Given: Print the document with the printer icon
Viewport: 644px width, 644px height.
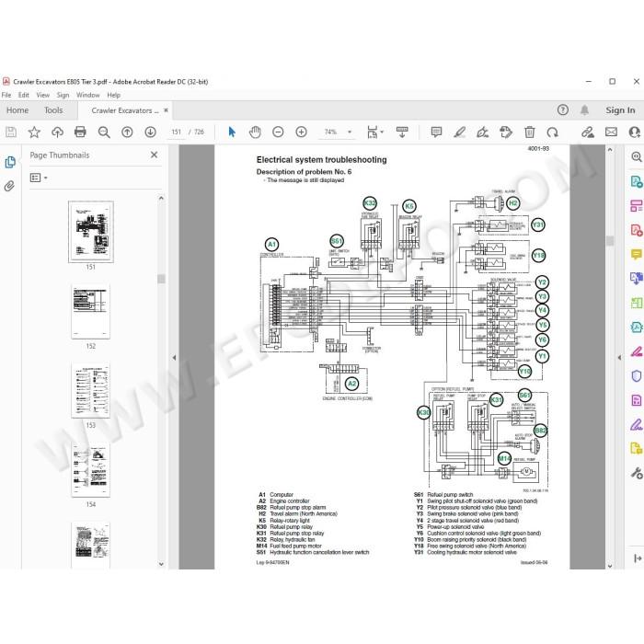Looking at the screenshot, I should [80, 132].
